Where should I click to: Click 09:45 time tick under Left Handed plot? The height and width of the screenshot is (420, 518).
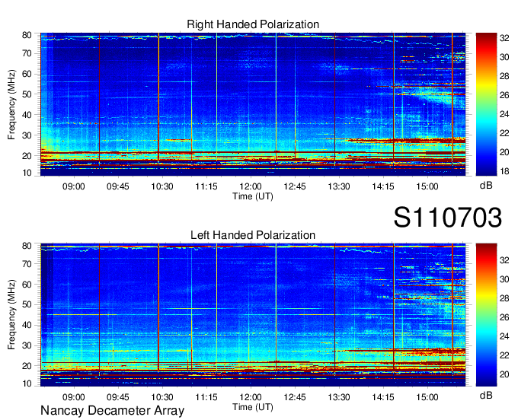pyautogui.click(x=118, y=397)
